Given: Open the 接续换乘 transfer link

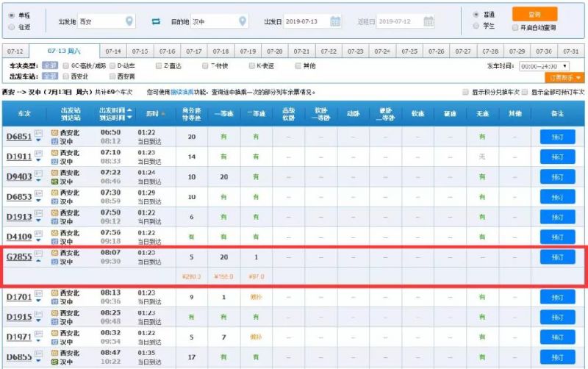Looking at the screenshot, I should [x=182, y=92].
